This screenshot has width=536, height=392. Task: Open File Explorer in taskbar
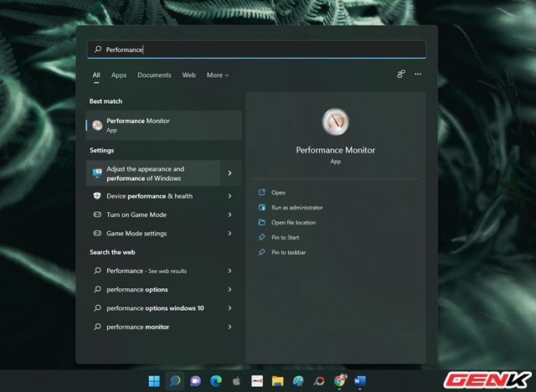pos(277,381)
